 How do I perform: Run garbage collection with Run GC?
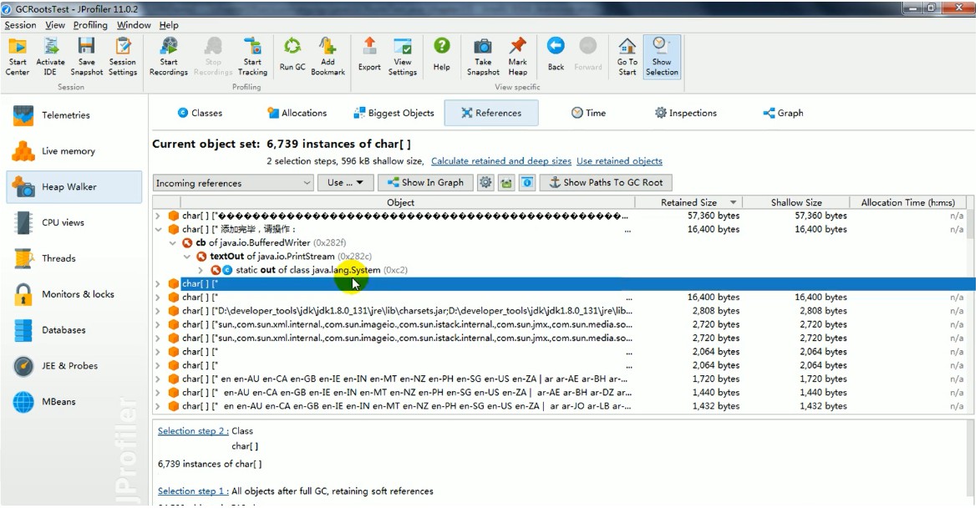pyautogui.click(x=292, y=55)
